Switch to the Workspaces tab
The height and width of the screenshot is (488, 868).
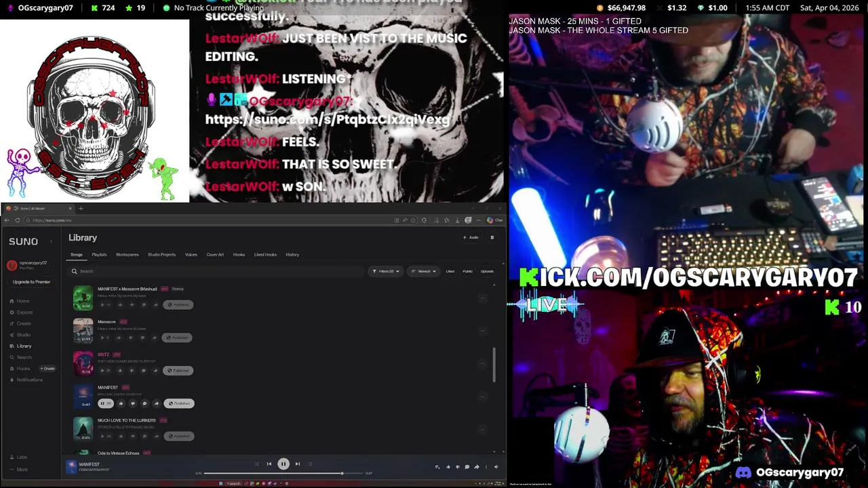click(x=127, y=255)
